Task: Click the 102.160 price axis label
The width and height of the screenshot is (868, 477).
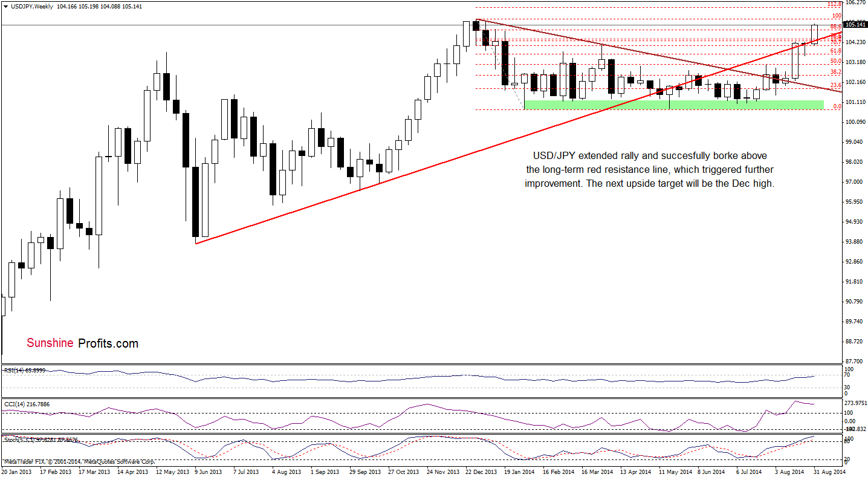Action: pos(856,82)
